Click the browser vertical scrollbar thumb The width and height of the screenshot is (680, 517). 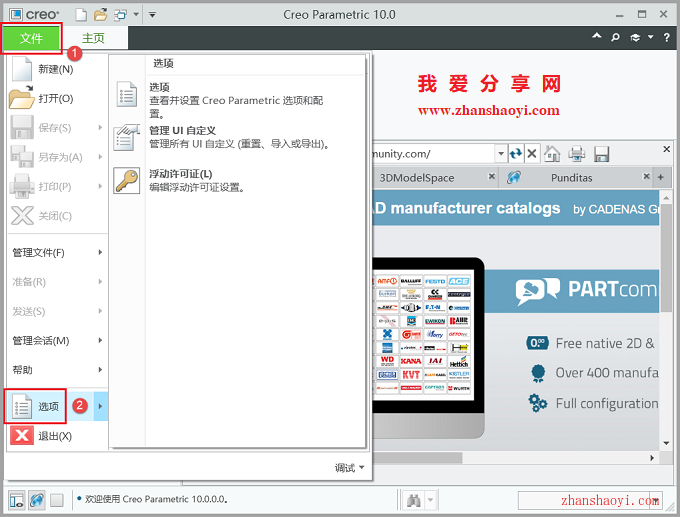coord(666,260)
